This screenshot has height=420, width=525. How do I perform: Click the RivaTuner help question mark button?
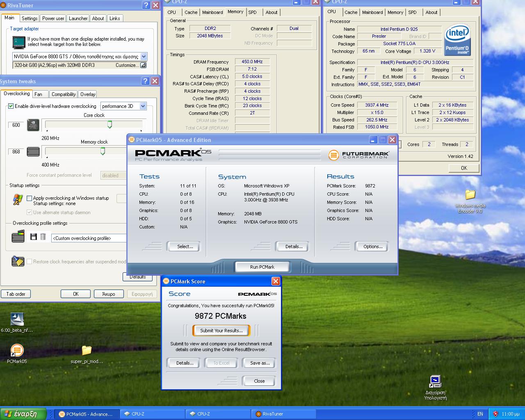click(146, 5)
